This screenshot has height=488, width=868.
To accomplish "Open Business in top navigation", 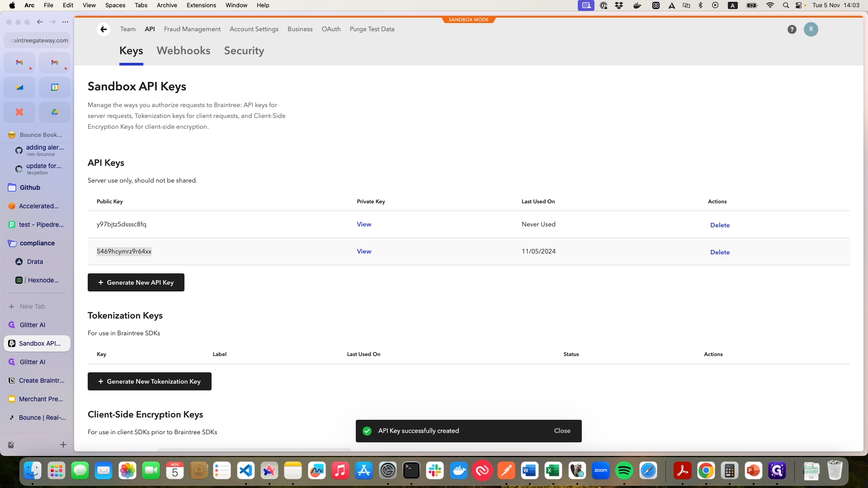I will click(300, 29).
